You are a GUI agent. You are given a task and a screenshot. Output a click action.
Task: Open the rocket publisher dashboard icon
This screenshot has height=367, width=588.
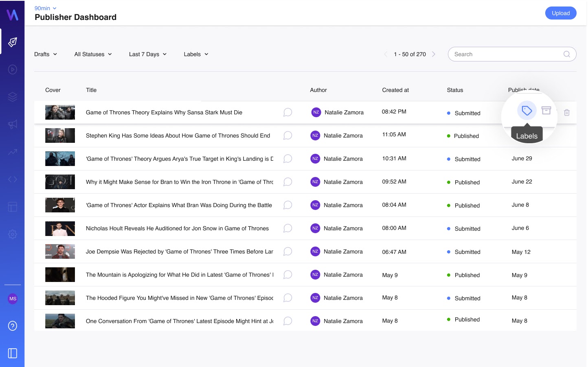click(x=13, y=42)
